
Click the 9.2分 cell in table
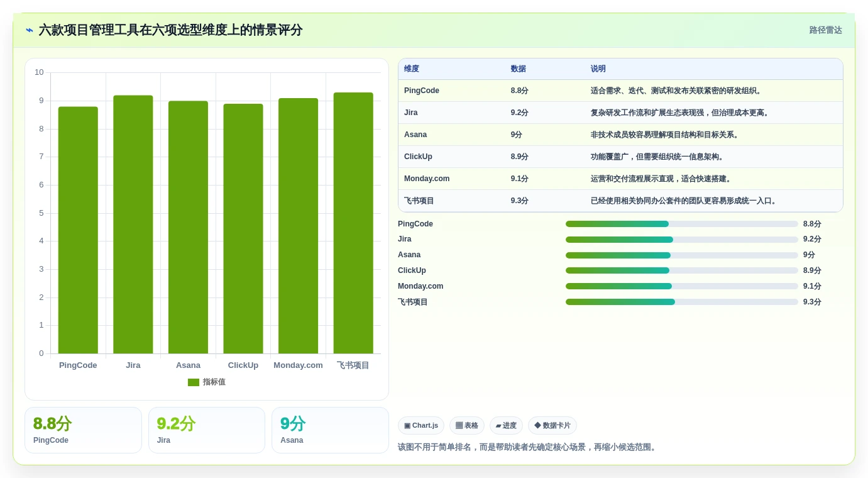click(520, 113)
